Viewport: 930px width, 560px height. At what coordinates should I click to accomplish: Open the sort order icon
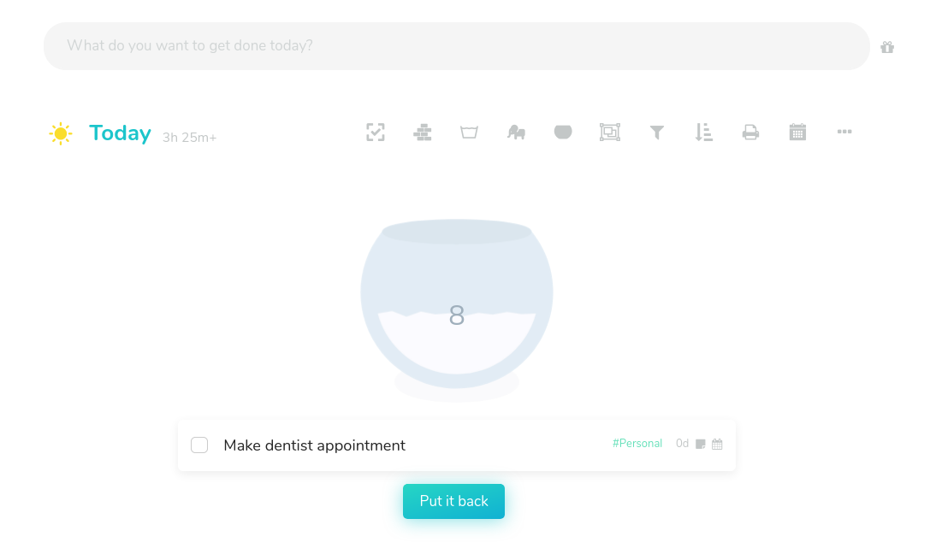[x=703, y=133]
